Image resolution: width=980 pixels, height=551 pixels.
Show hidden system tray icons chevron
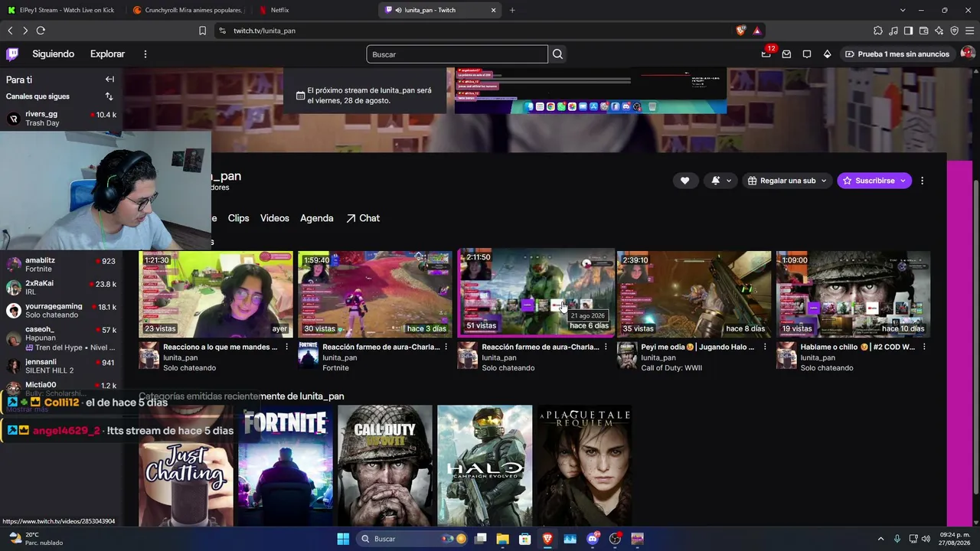pyautogui.click(x=880, y=539)
